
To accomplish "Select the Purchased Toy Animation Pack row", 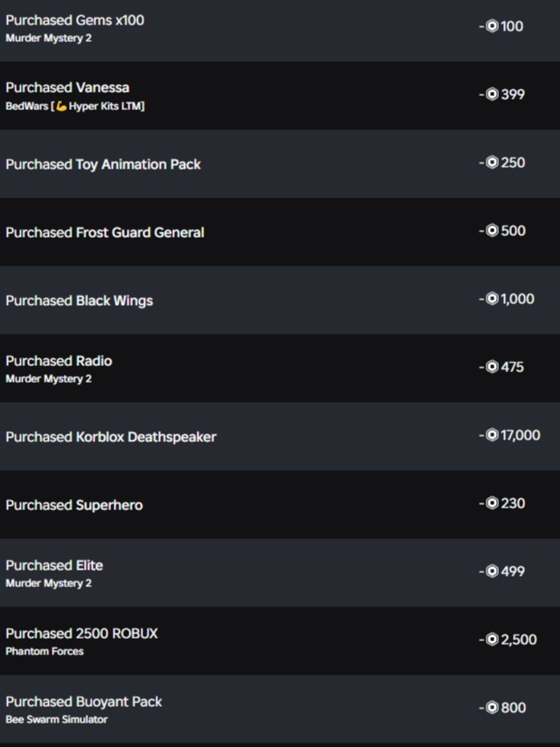I will pos(103,164).
